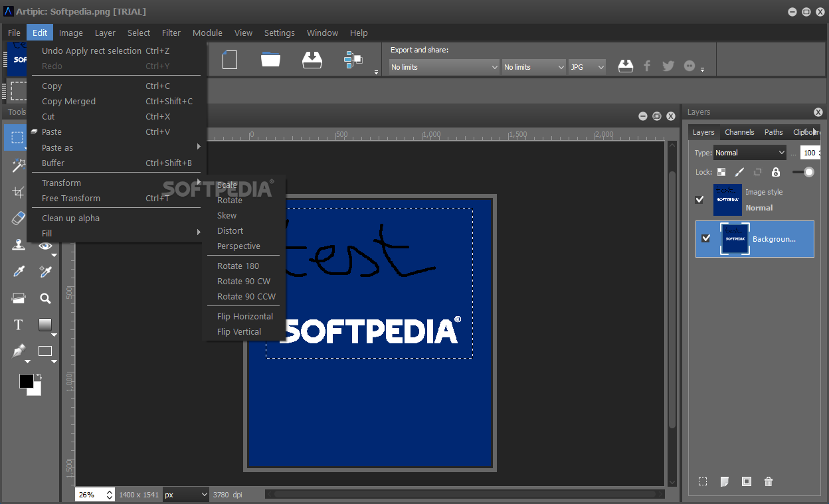This screenshot has height=504, width=829.
Task: Select the red-eye tool icon
Action: 45,246
